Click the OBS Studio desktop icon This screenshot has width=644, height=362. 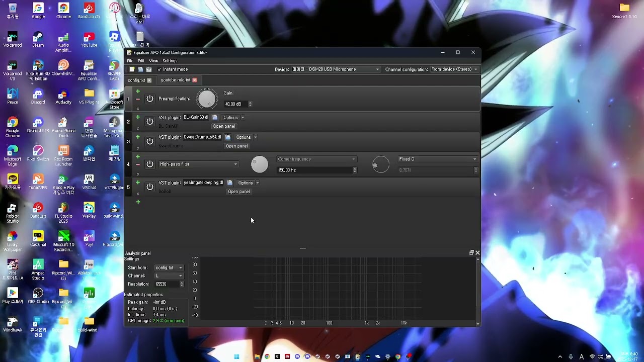pyautogui.click(x=38, y=296)
